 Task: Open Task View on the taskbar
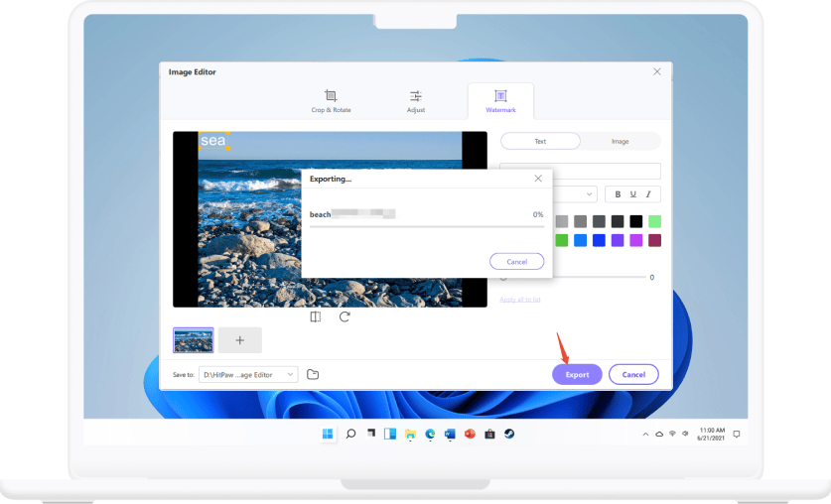tap(371, 434)
